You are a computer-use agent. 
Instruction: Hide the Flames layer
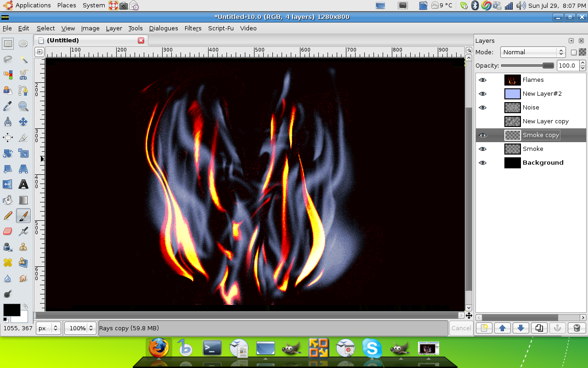point(482,80)
